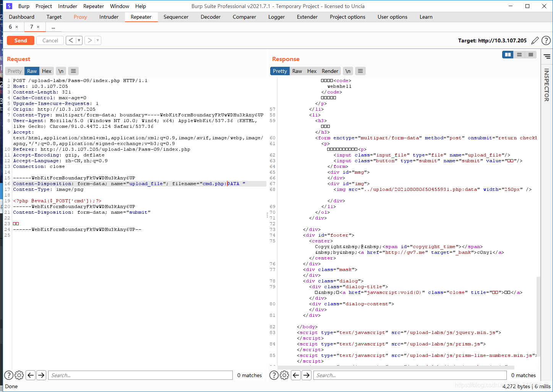This screenshot has height=392, width=553.
Task: Select side-by-side layout view icon
Action: (508, 55)
